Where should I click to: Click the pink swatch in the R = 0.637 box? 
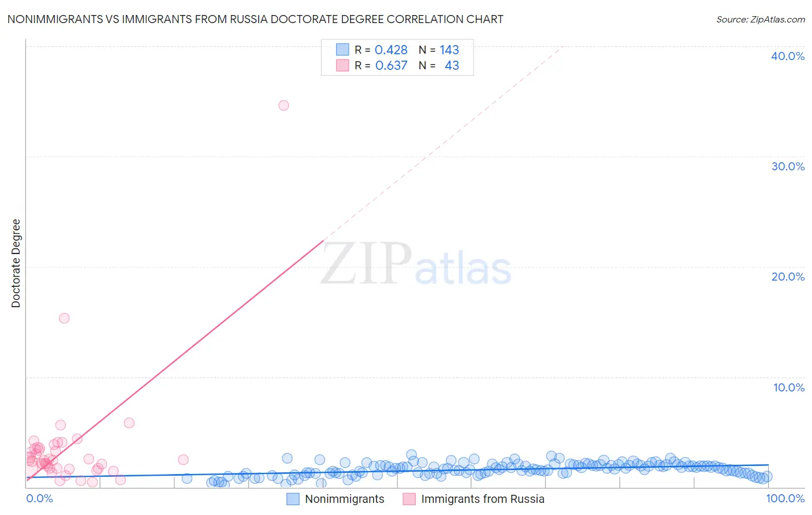point(343,65)
